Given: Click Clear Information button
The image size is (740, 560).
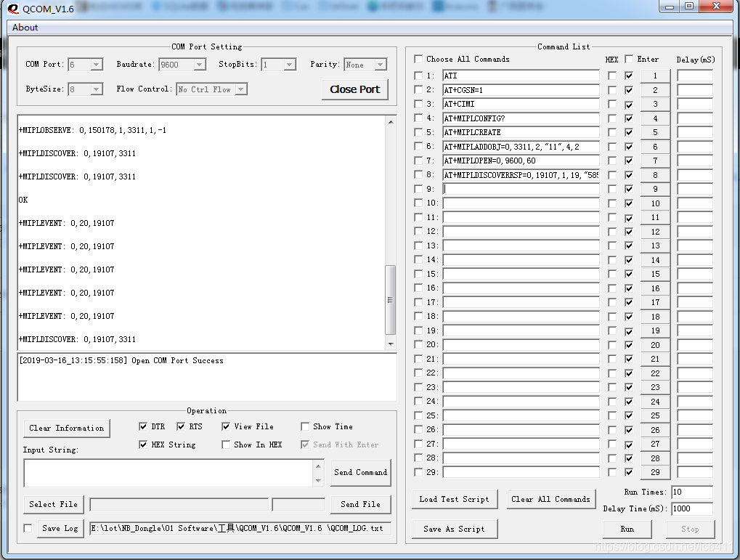Looking at the screenshot, I should (x=67, y=428).
